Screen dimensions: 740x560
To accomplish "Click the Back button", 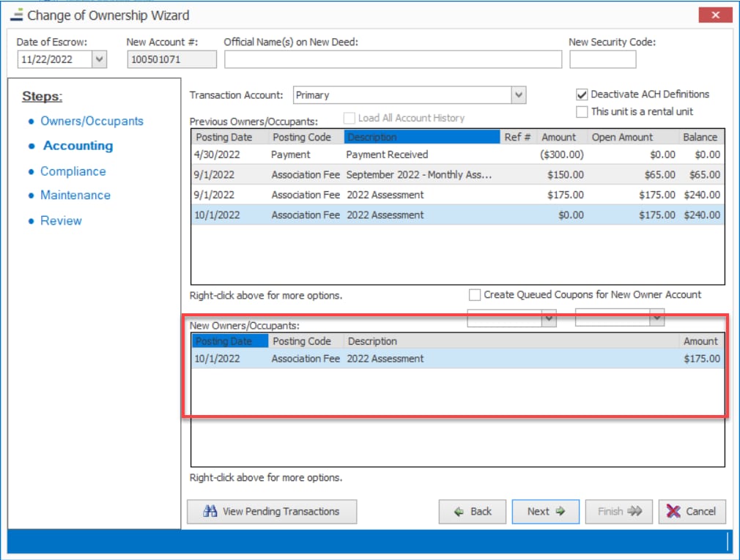I will click(473, 512).
